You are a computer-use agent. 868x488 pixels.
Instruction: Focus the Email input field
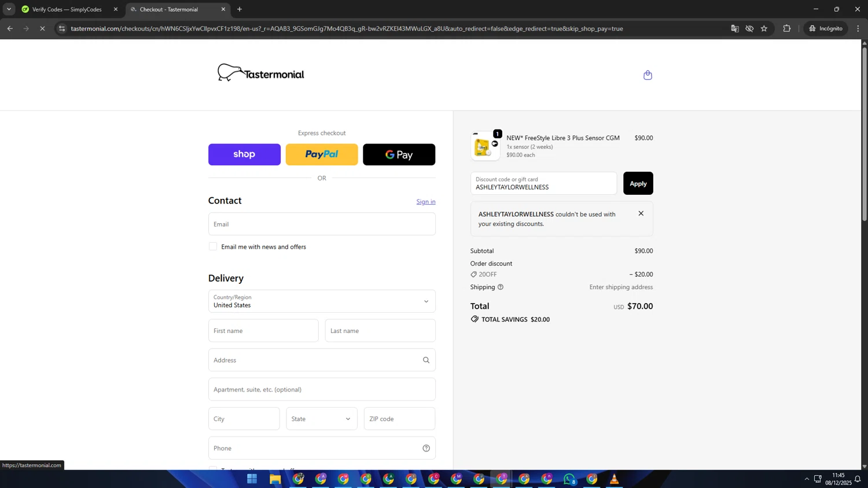point(322,224)
